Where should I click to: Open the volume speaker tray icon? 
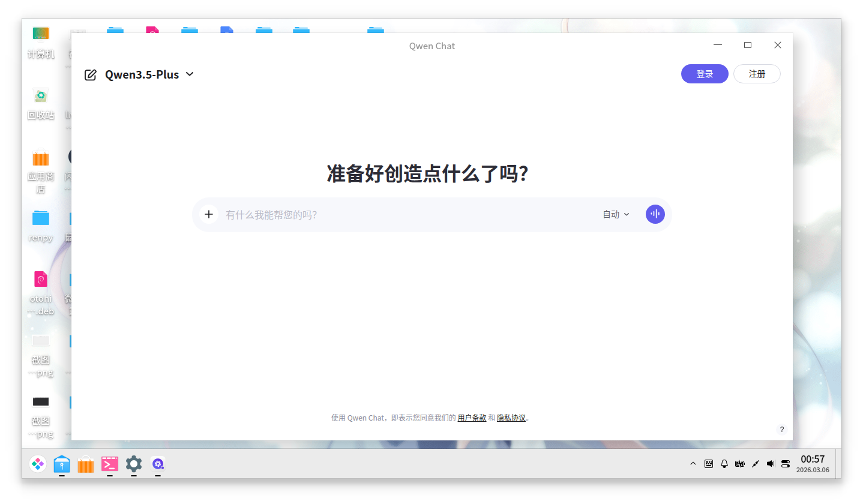coord(771,464)
